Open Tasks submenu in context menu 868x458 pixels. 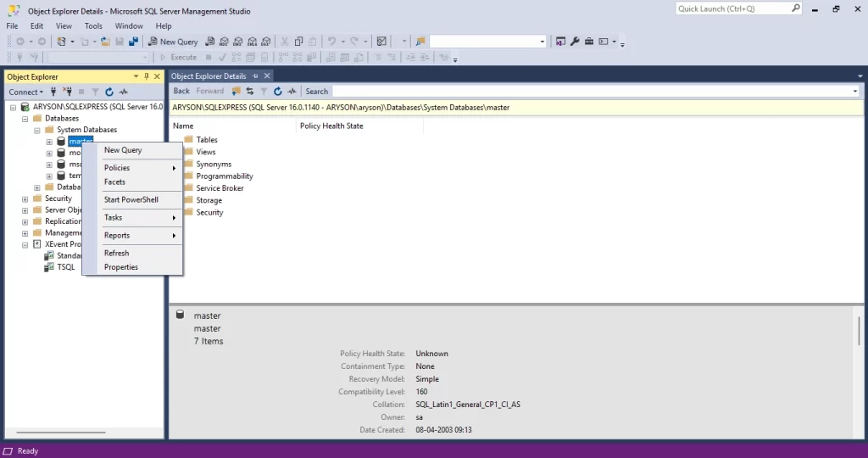click(x=132, y=218)
